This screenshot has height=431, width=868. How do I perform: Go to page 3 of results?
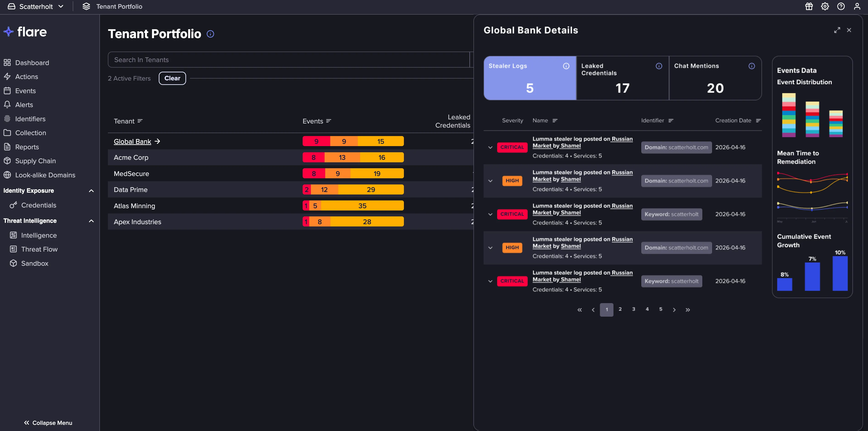point(634,309)
